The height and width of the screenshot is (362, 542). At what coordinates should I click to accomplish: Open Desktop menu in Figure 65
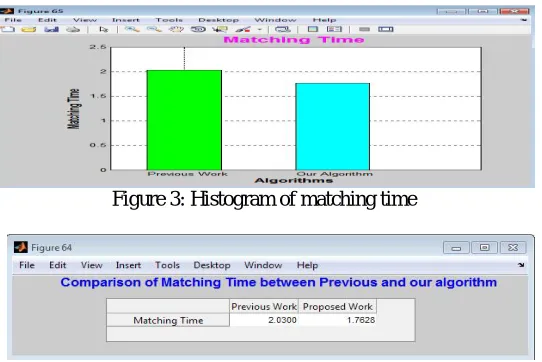[218, 20]
